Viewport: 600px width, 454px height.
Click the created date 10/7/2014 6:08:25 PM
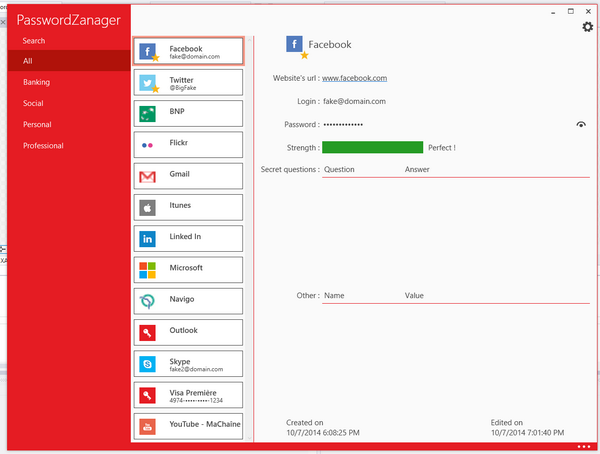(x=323, y=433)
